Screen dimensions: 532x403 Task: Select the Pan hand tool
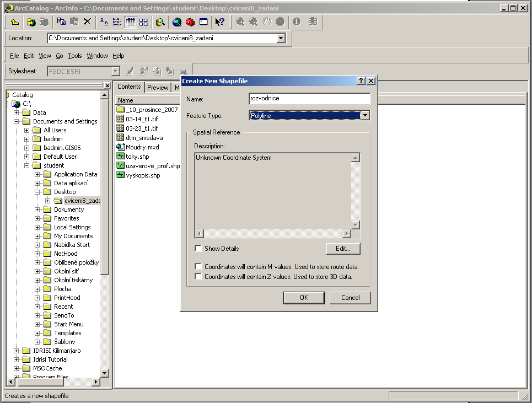coord(267,22)
